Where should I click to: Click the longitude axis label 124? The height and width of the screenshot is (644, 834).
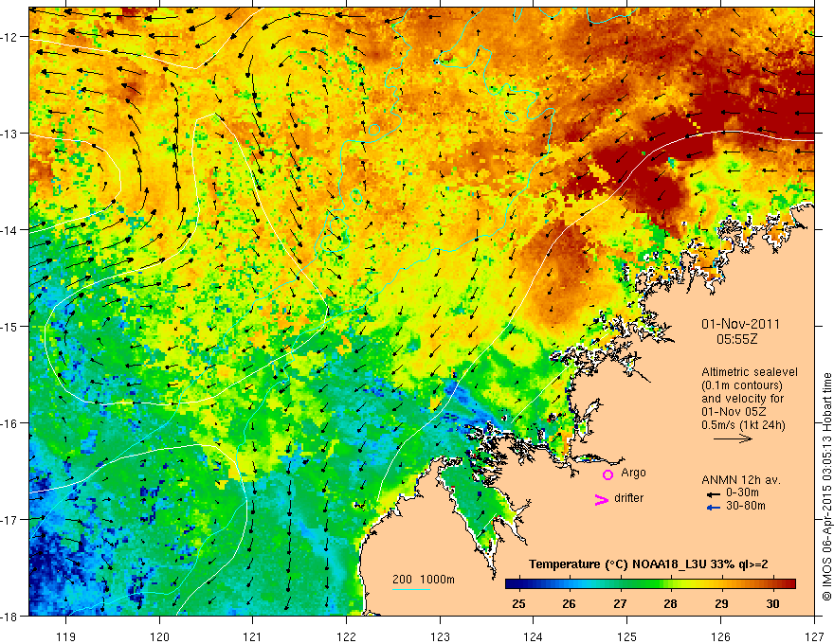tap(534, 636)
